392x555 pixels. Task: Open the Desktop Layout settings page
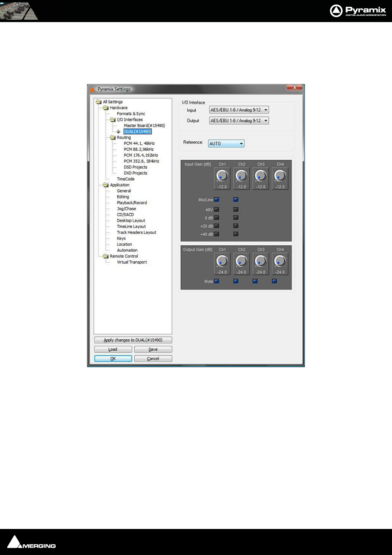tap(131, 220)
